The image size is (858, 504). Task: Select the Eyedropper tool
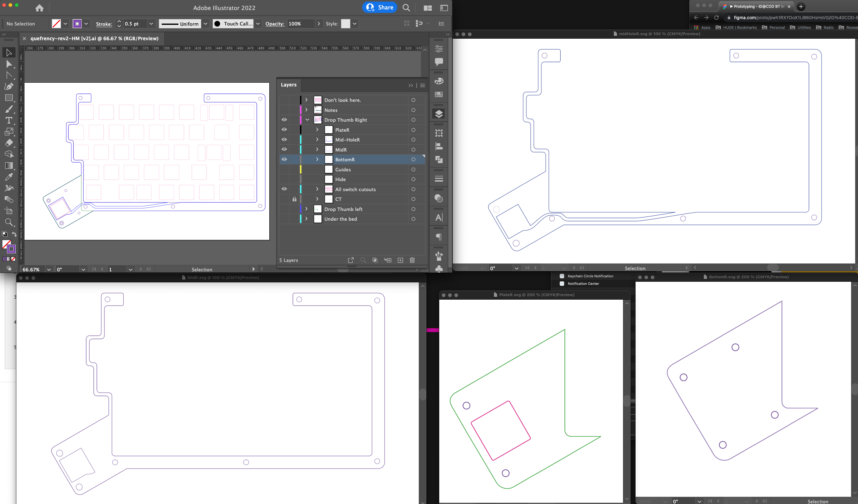click(9, 177)
